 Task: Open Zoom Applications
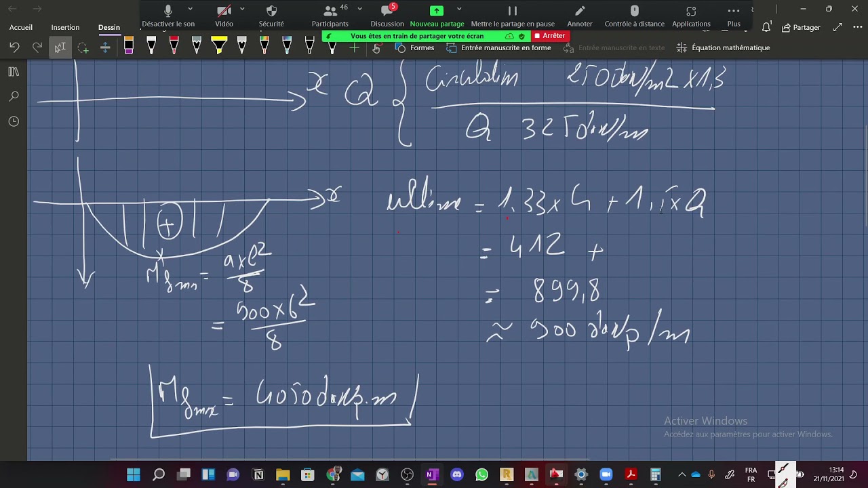coord(691,16)
